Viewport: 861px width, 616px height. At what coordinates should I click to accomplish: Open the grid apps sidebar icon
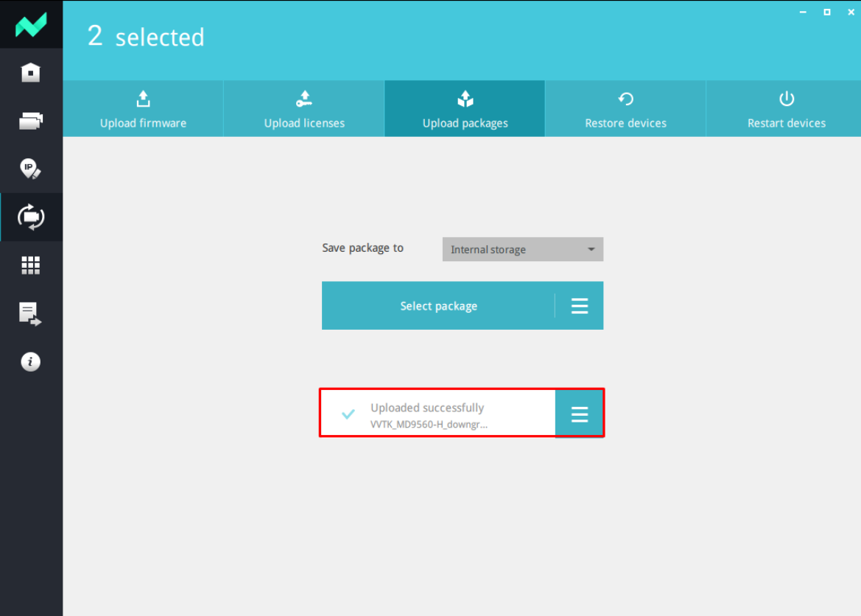[31, 266]
